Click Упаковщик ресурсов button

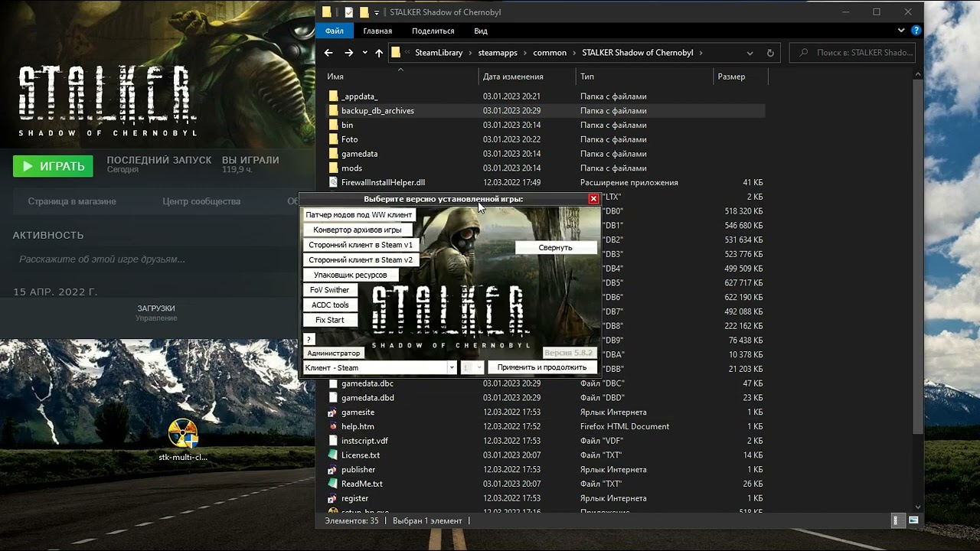click(351, 275)
